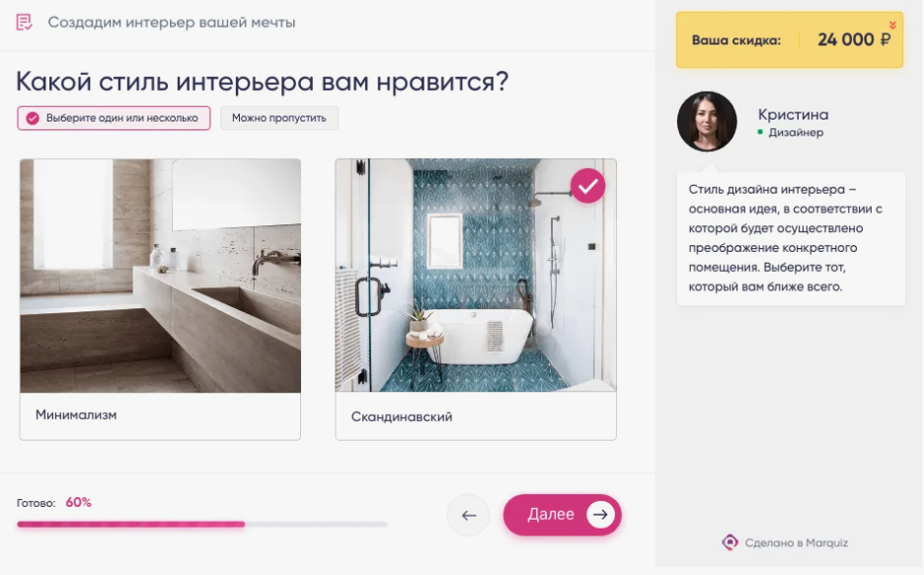This screenshot has height=575, width=924.
Task: Click the Ваша скидка discount banner
Action: coord(790,41)
